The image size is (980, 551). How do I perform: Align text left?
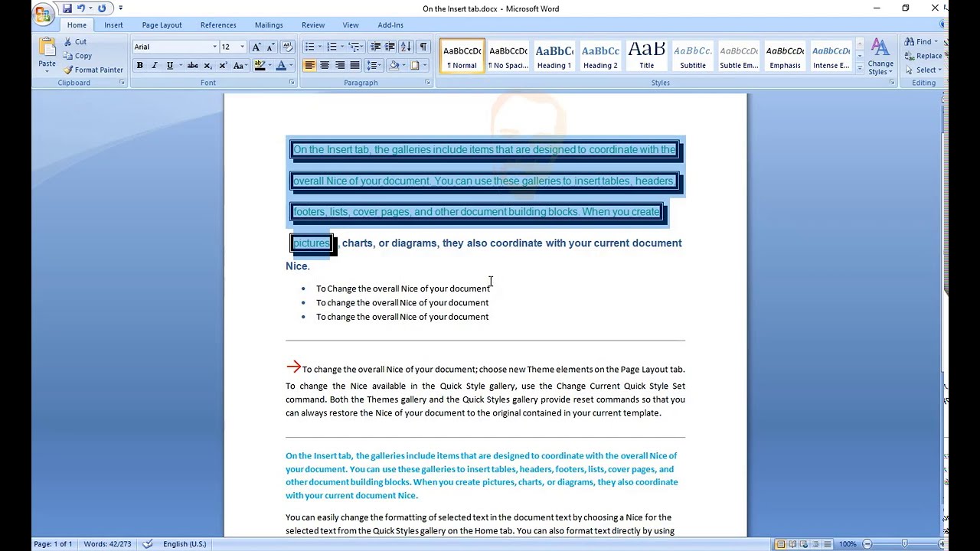pos(309,66)
